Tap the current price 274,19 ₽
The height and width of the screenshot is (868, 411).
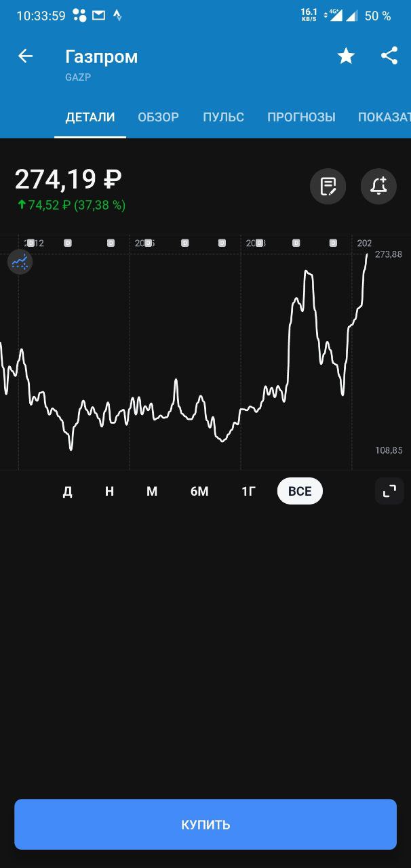click(x=68, y=179)
